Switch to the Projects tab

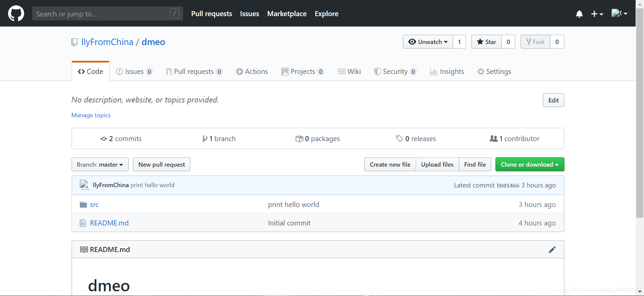pyautogui.click(x=303, y=72)
